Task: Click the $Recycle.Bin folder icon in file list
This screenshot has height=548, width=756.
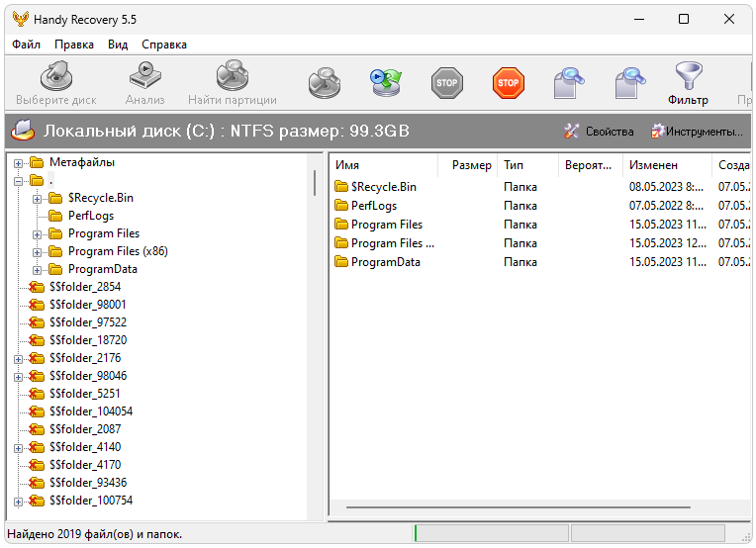Action: coord(341,187)
